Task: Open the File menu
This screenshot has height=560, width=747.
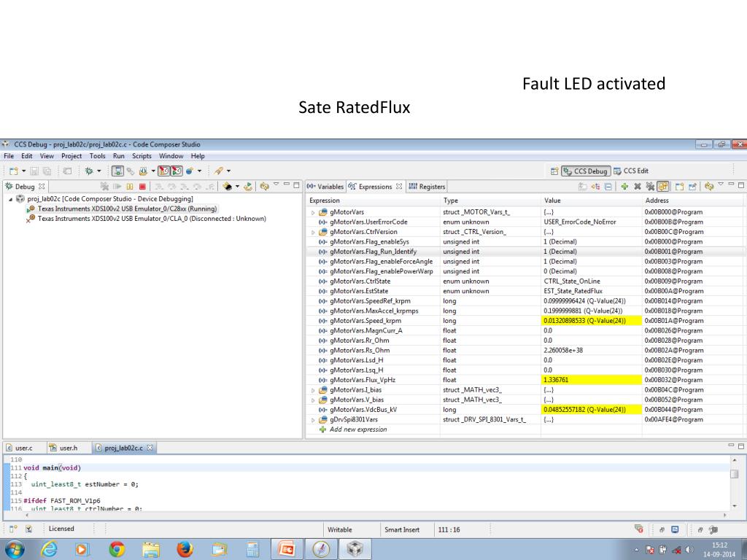Action: pyautogui.click(x=9, y=156)
